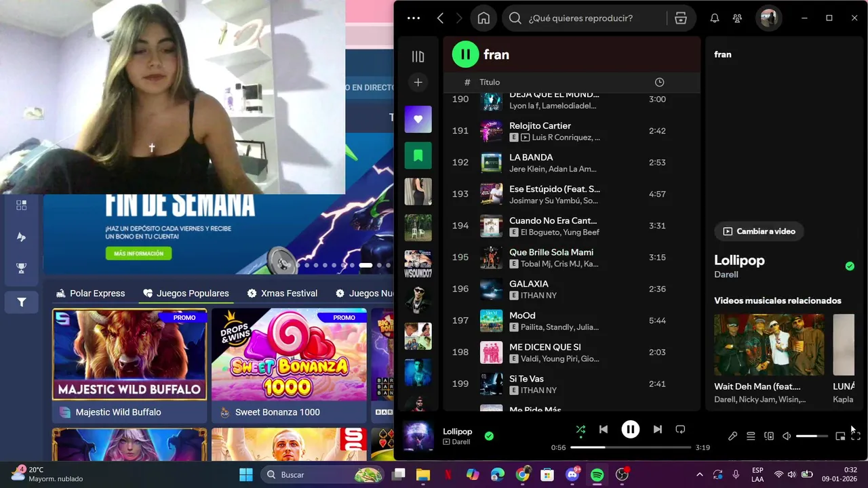Screen dimensions: 868x488
Task: Pause playback in bottom player bar
Action: coord(631,429)
